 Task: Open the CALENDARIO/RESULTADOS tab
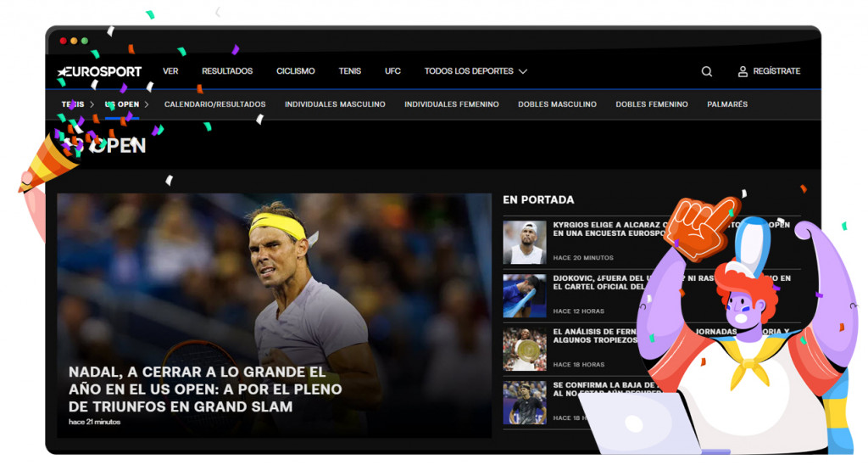(214, 104)
